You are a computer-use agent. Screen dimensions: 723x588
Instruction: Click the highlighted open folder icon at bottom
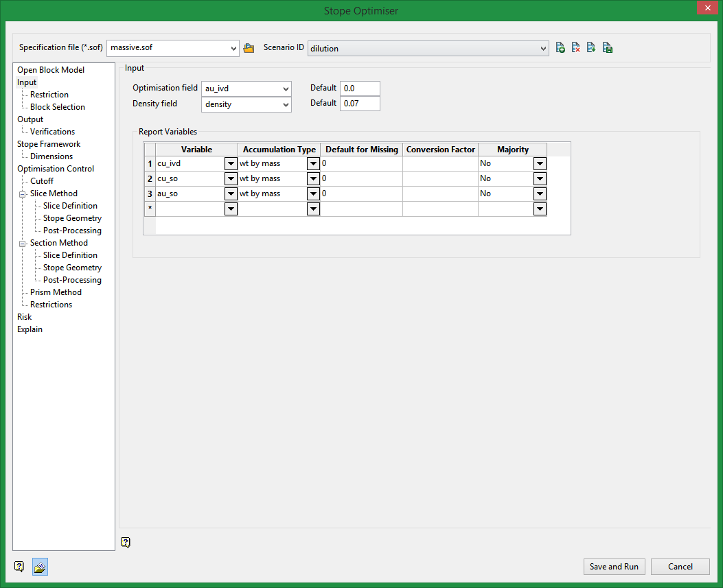[40, 567]
